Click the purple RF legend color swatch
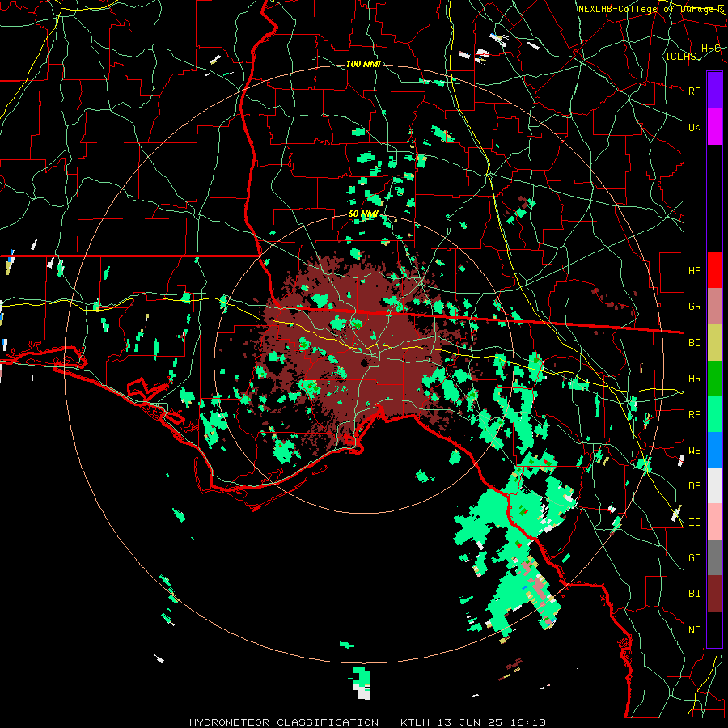Image resolution: width=728 pixels, height=728 pixels. (x=714, y=90)
